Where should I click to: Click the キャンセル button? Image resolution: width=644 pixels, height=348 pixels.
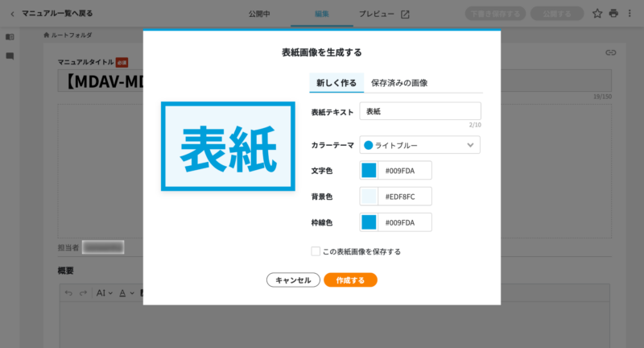point(293,280)
